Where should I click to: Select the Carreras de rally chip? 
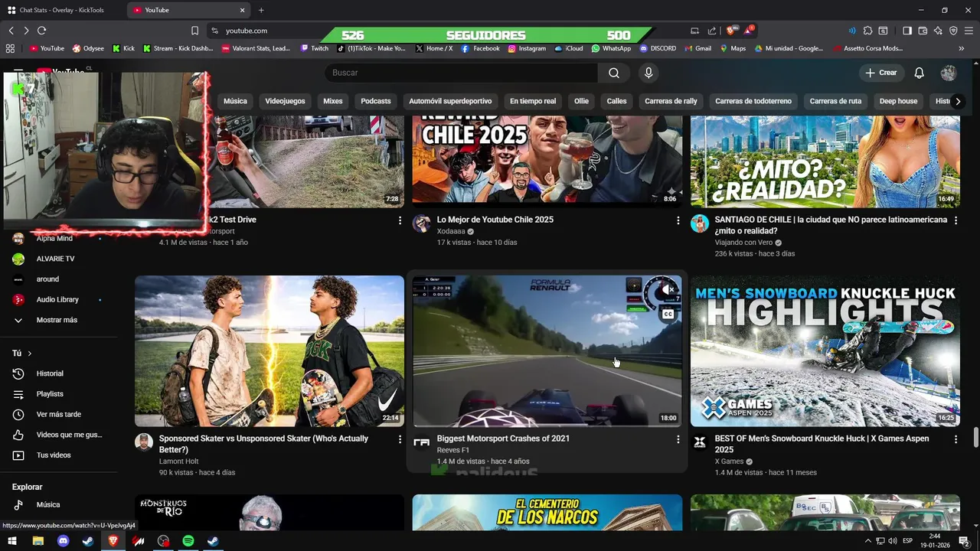click(671, 101)
